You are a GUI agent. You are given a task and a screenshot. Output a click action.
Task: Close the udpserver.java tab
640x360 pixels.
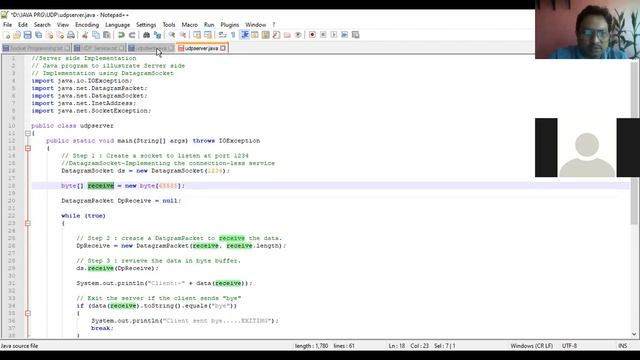223,48
